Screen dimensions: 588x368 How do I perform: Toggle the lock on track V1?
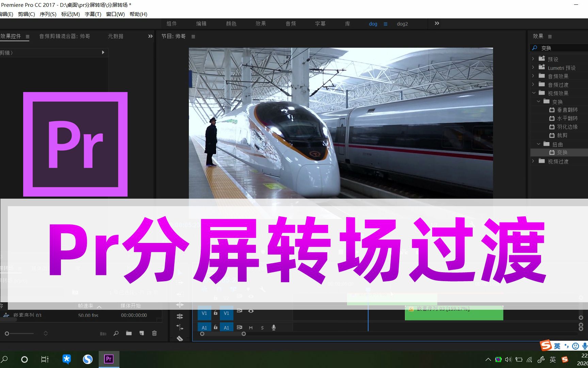coord(215,312)
